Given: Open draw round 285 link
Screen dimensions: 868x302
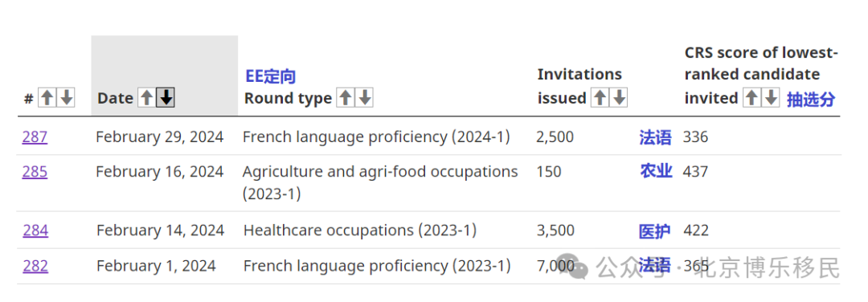Looking at the screenshot, I should (35, 172).
